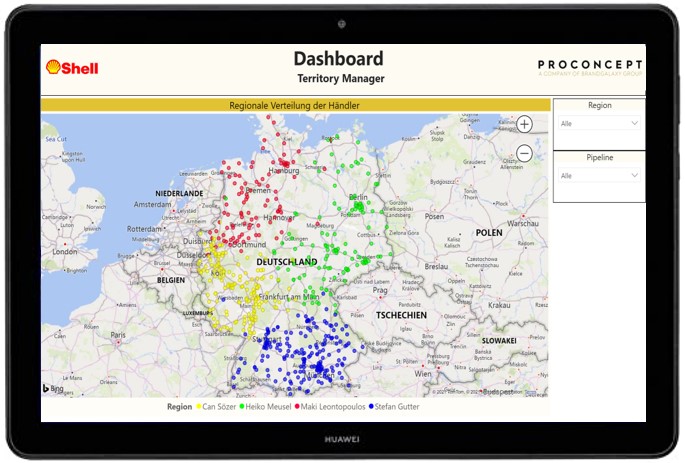Click the green Heiko Meusel legend dot
Image resolution: width=685 pixels, height=463 pixels.
click(x=243, y=407)
